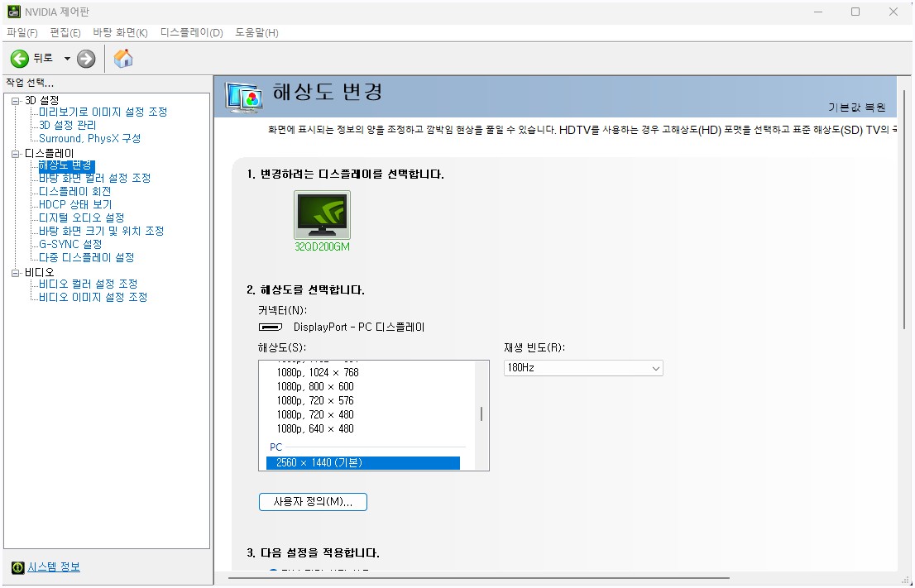Click the main panel horizontal scrollbar
This screenshot has width=915, height=588.
tap(478, 578)
